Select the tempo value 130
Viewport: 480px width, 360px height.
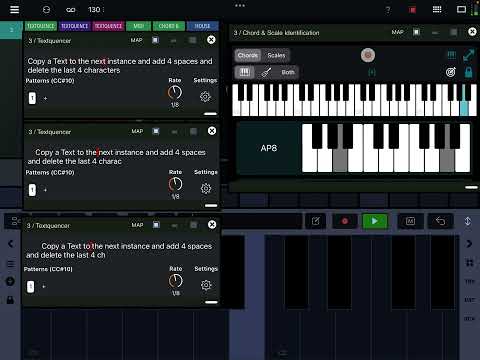94,10
